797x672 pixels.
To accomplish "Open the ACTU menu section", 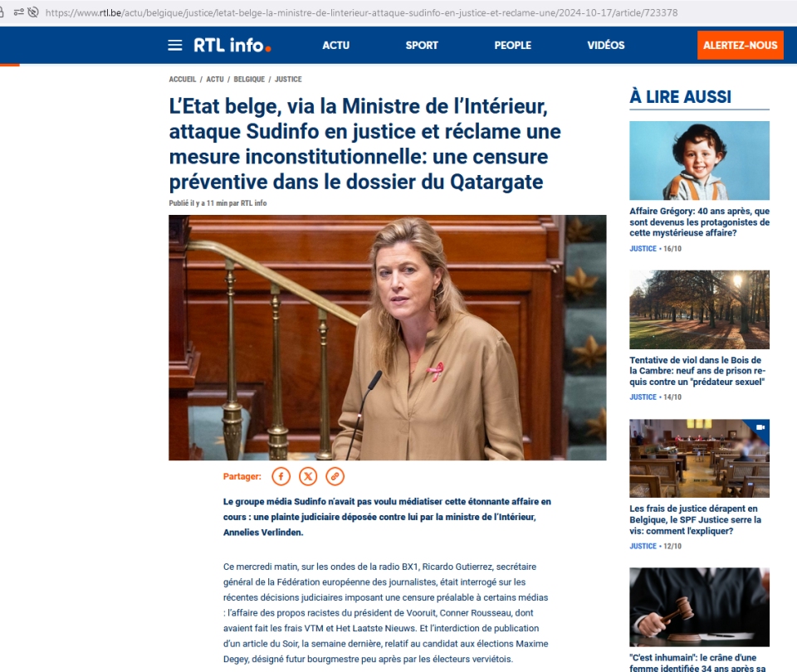I will coord(336,45).
